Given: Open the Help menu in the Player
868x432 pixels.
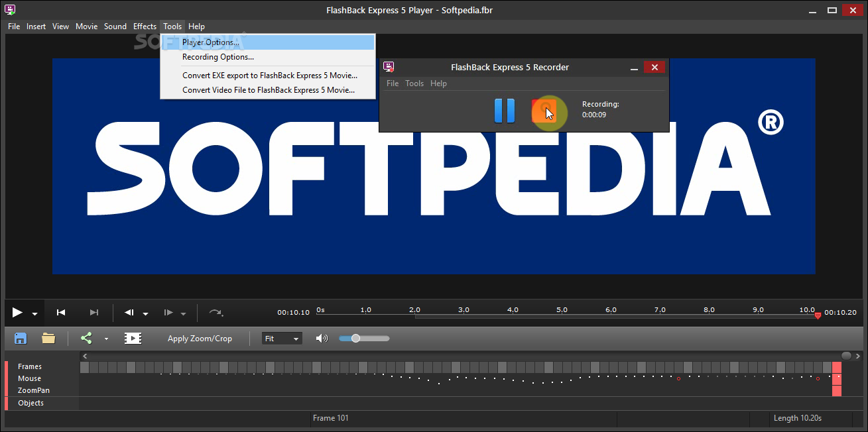Looking at the screenshot, I should 196,27.
